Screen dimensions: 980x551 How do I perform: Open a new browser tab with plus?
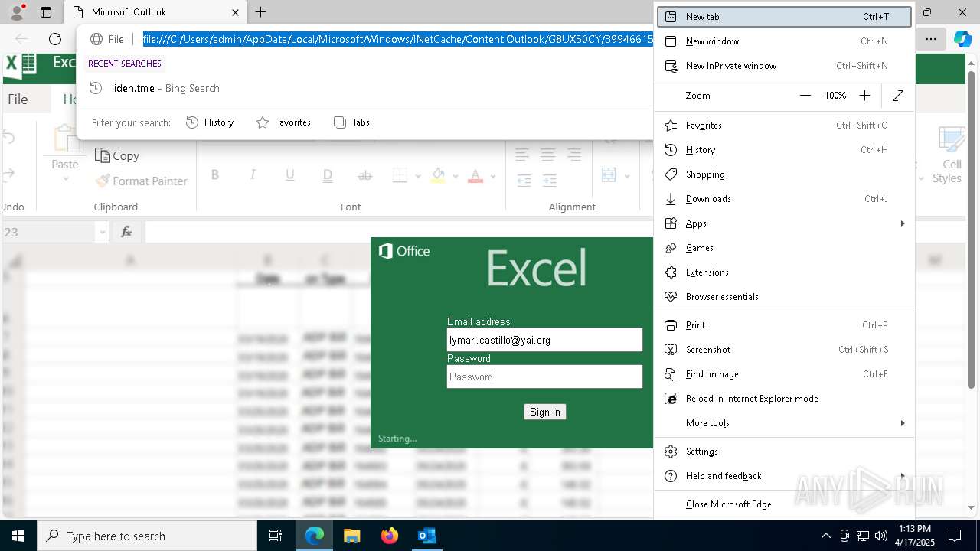(261, 12)
